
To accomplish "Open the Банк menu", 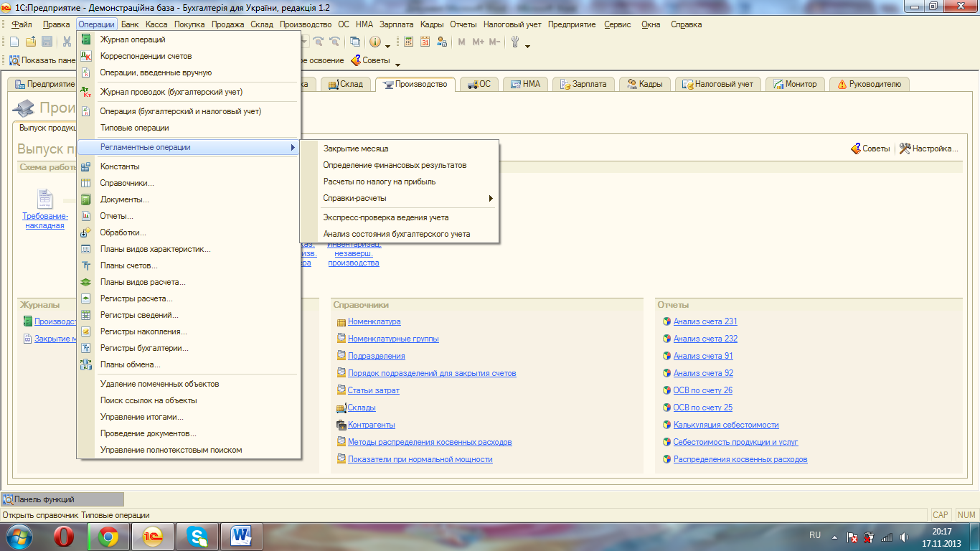I will (x=130, y=24).
